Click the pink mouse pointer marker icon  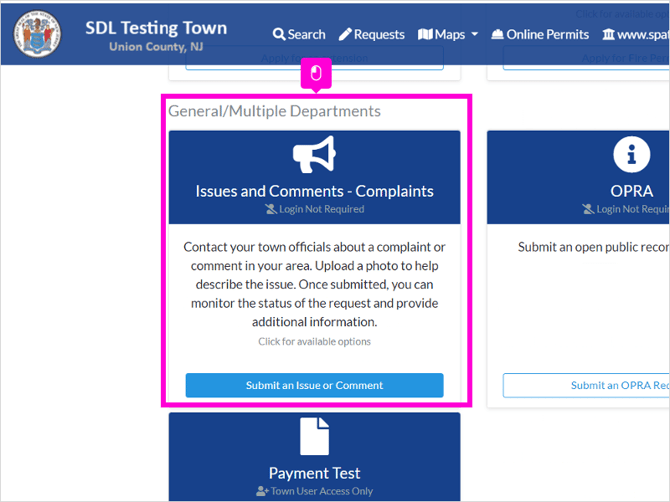tap(316, 73)
